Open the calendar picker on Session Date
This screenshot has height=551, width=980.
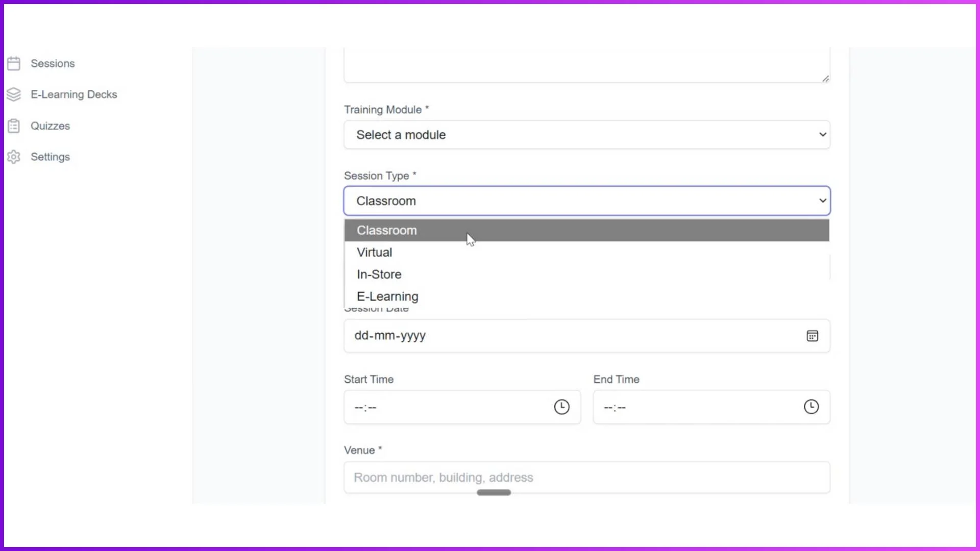(x=812, y=336)
